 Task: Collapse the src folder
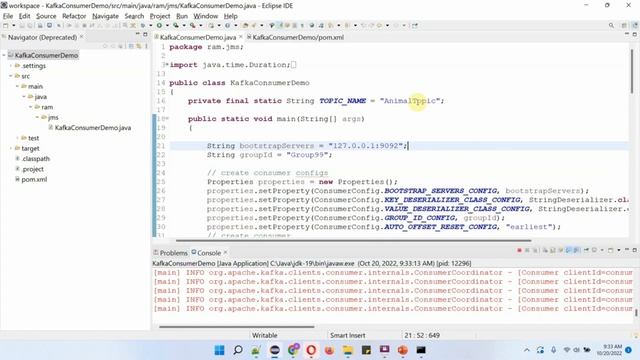11,76
